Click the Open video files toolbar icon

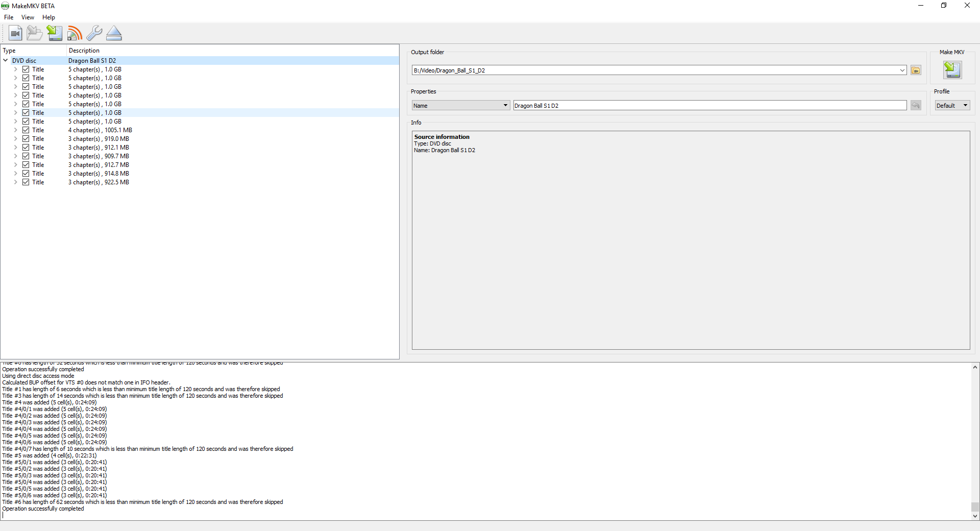[15, 33]
